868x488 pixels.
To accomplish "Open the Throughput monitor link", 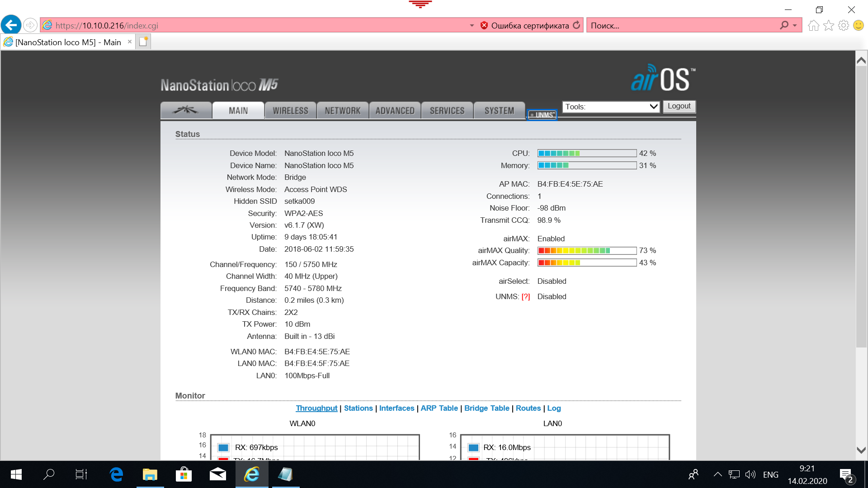I will point(316,408).
